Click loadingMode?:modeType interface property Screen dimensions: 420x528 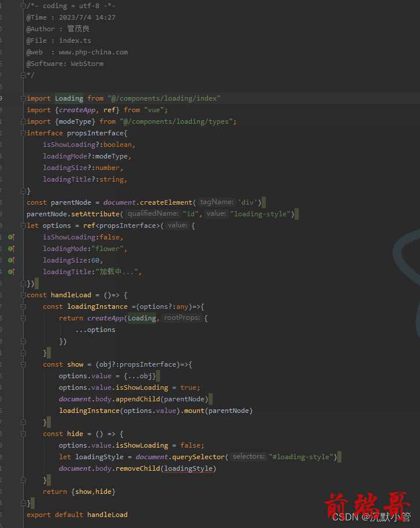pos(87,156)
